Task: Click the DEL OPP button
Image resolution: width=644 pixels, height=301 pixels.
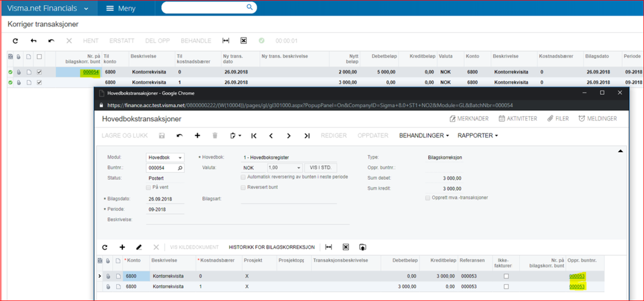Action: (157, 41)
